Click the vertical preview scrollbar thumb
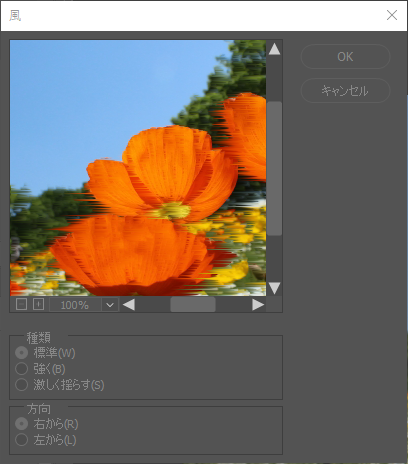The height and width of the screenshot is (464, 408). point(274,168)
